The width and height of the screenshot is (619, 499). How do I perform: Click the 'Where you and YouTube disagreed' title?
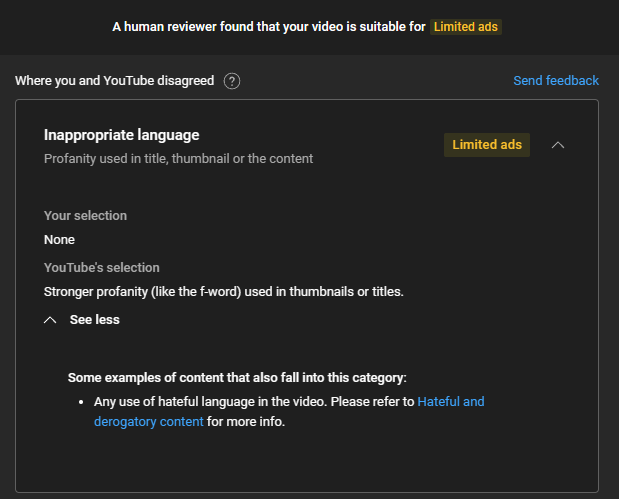coord(114,81)
